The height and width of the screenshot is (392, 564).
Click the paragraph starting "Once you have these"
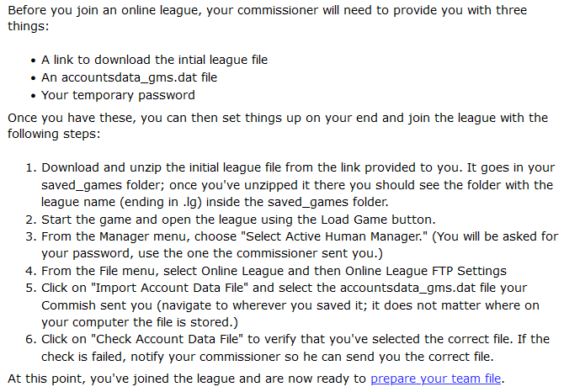[x=278, y=125]
